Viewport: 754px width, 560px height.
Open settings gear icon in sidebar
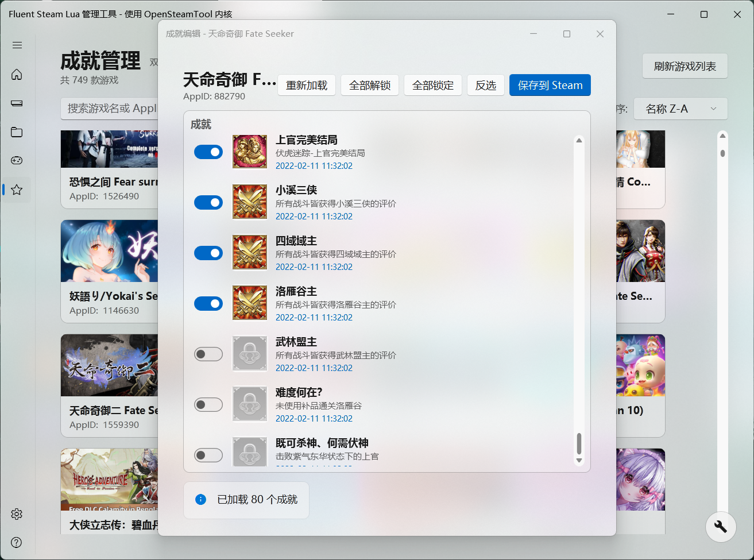[x=17, y=514]
